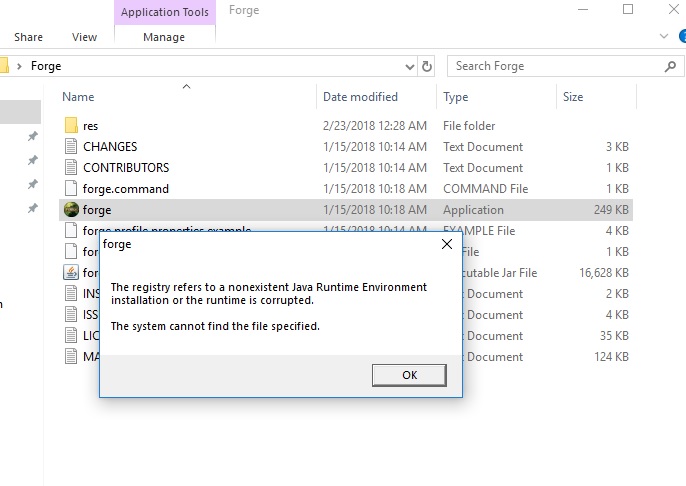Select the CONTRIBUTORS file icon
686x486 pixels.
[71, 168]
